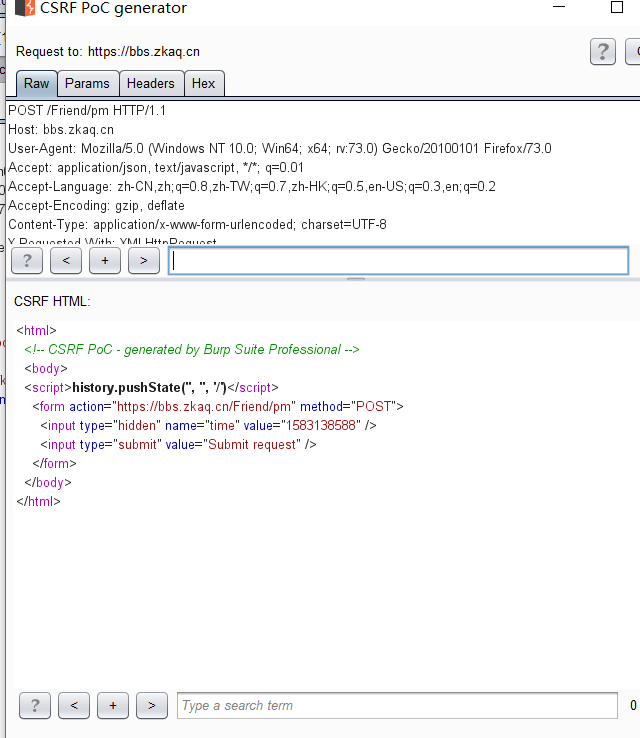Click the 'Accept: application/json' header line
The width and height of the screenshot is (640, 738).
coord(156,168)
